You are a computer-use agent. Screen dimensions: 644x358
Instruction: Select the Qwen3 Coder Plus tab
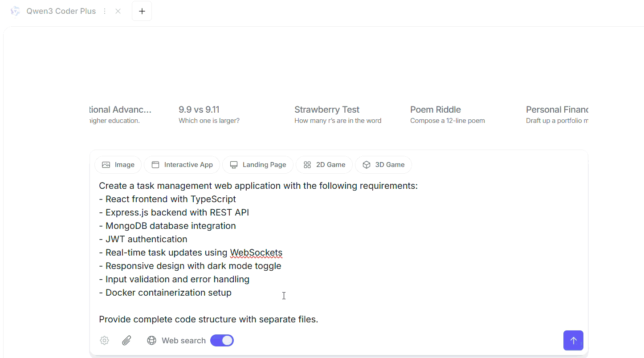tap(61, 11)
